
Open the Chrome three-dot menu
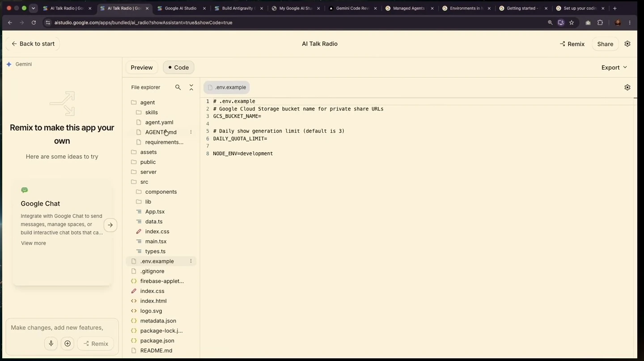click(x=630, y=22)
